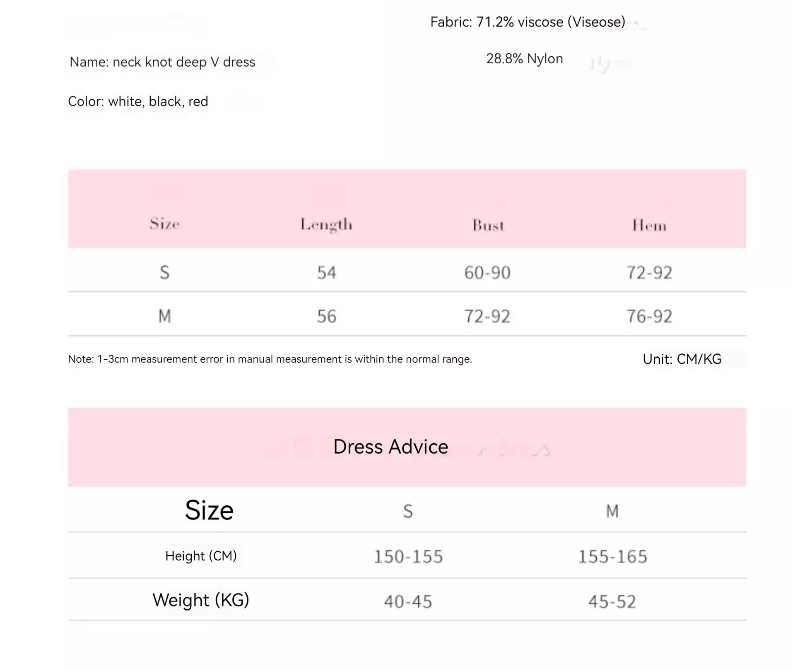The height and width of the screenshot is (671, 812).
Task: Click the 'Weight (KG)' row label
Action: pyautogui.click(x=201, y=600)
